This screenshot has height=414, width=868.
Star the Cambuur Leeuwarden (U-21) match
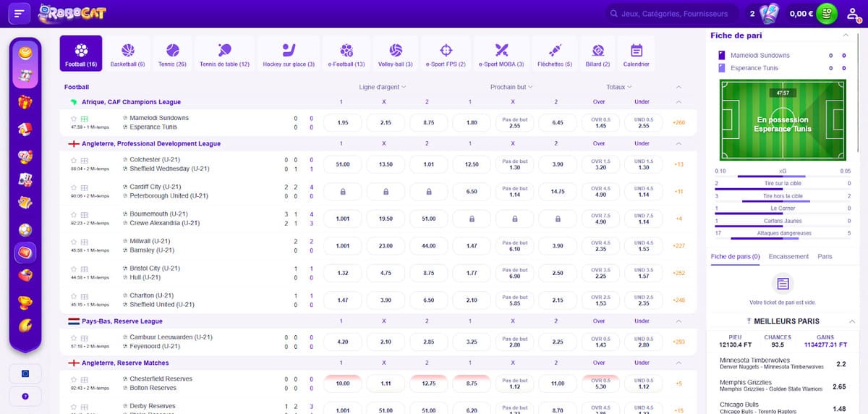pyautogui.click(x=74, y=337)
